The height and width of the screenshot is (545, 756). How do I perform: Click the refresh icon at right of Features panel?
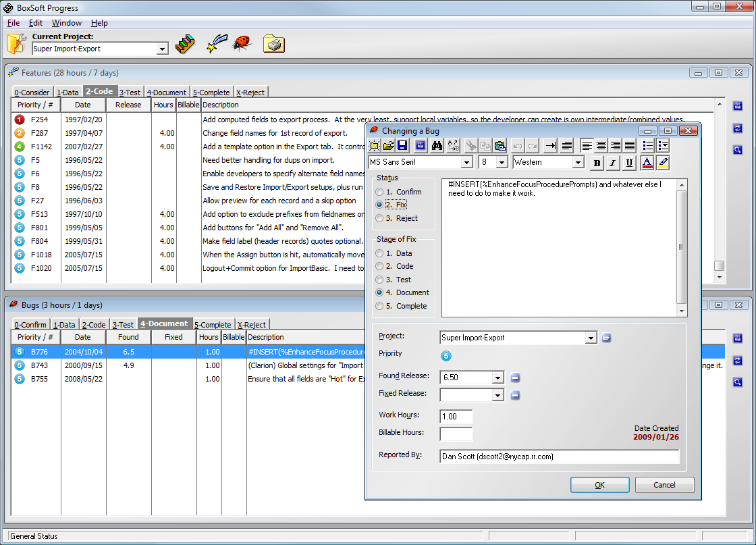738,128
